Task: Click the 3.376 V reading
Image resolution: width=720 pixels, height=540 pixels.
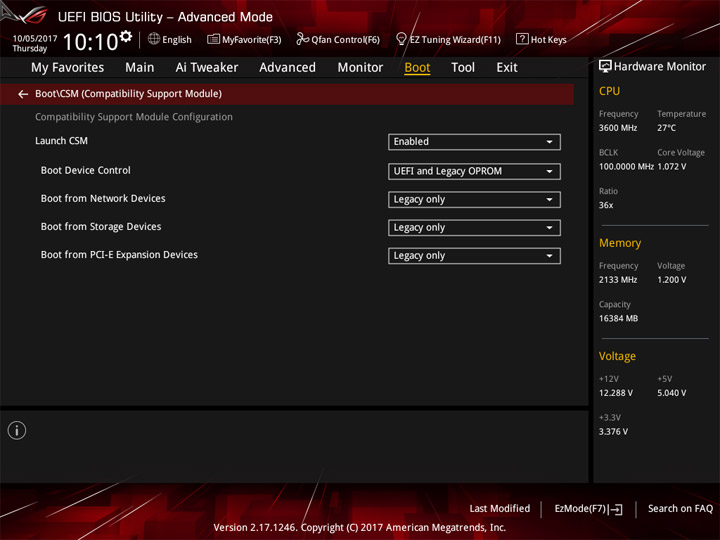Action: 613,432
